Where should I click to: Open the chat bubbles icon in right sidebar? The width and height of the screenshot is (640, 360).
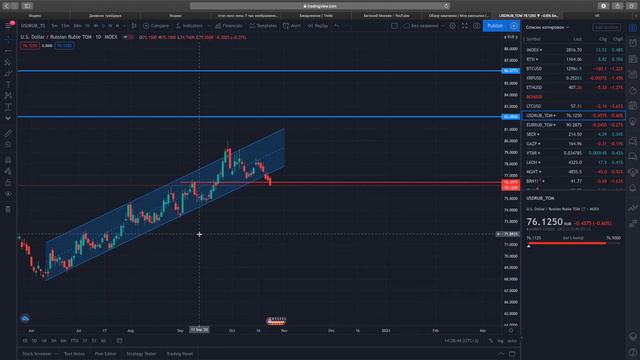633,141
